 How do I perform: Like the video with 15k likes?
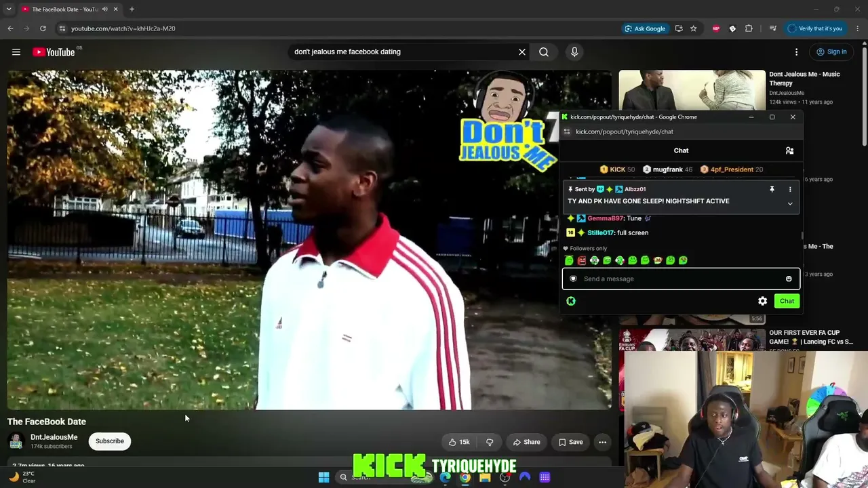point(458,442)
